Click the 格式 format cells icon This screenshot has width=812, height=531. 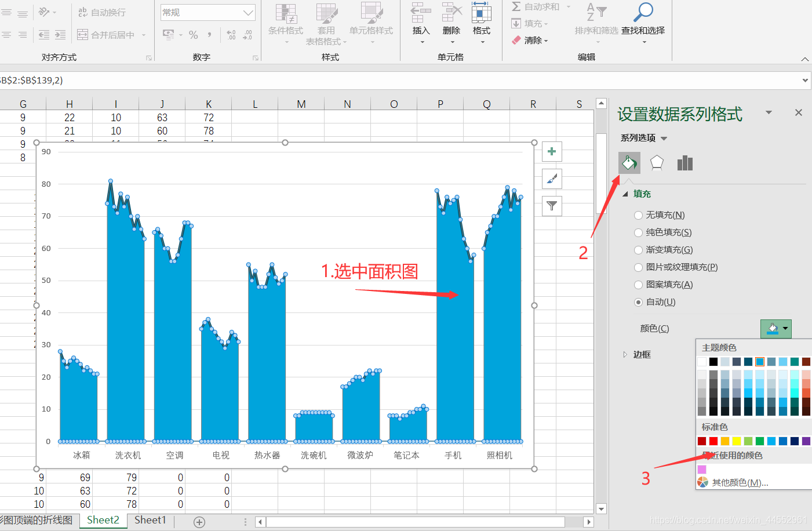(x=482, y=12)
